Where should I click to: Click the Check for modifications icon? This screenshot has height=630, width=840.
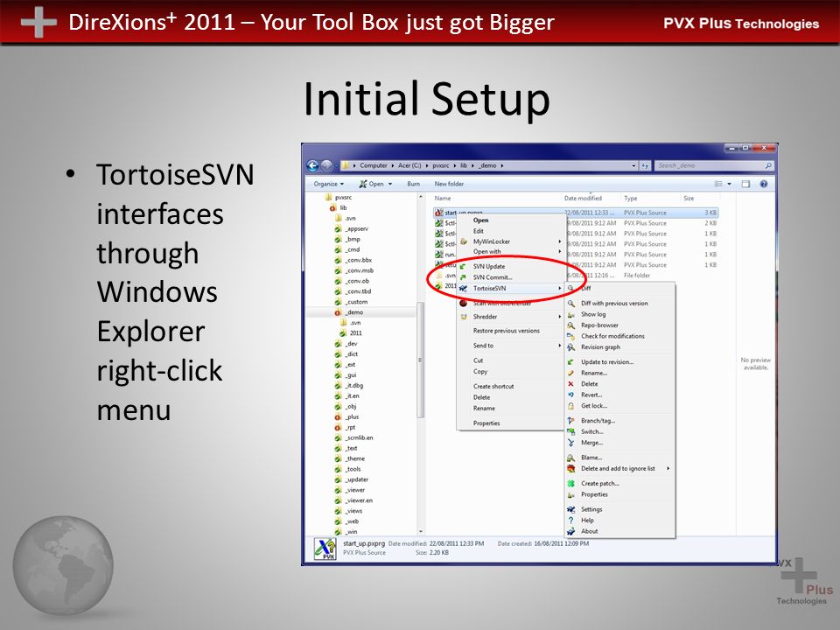[571, 336]
